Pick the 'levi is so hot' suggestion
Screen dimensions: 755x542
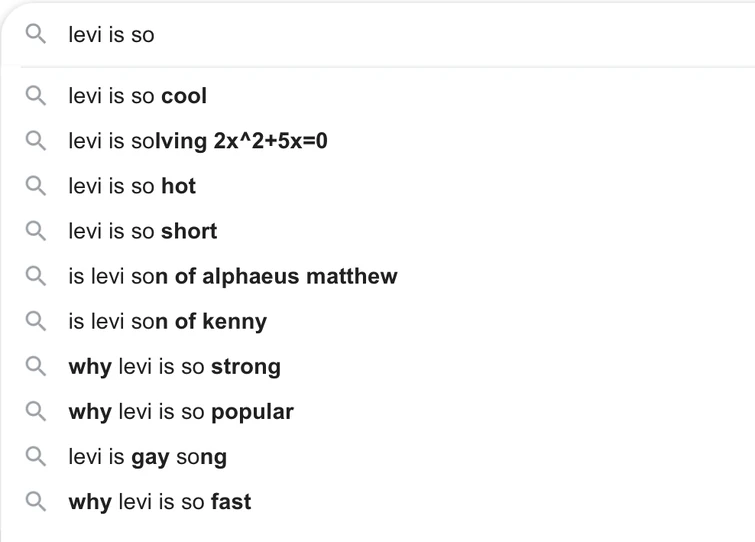[132, 186]
